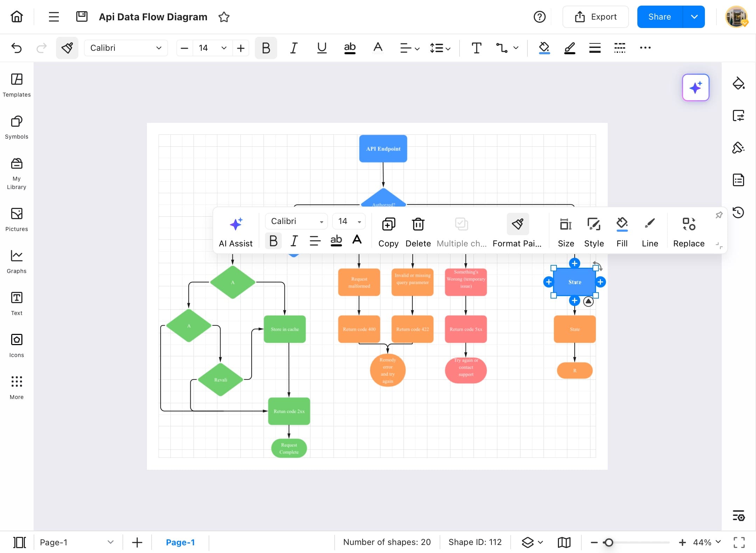Select the Format Painter tool in the toolbar
The height and width of the screenshot is (553, 756).
pyautogui.click(x=67, y=48)
